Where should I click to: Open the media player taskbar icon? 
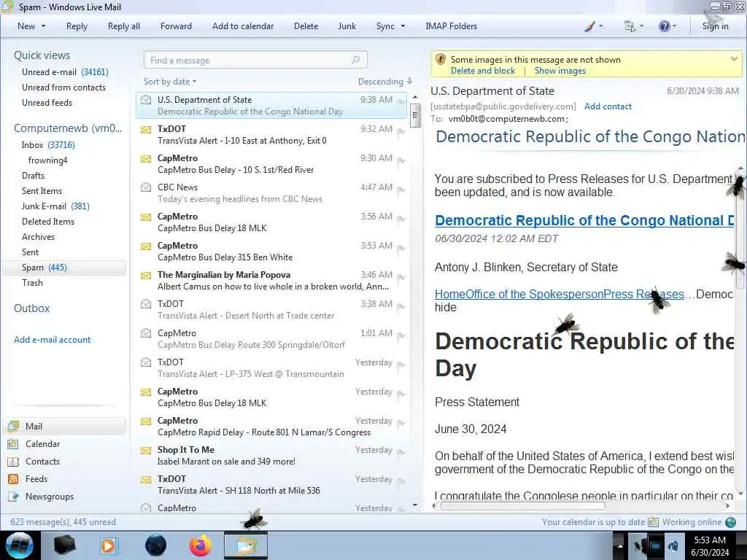[109, 545]
